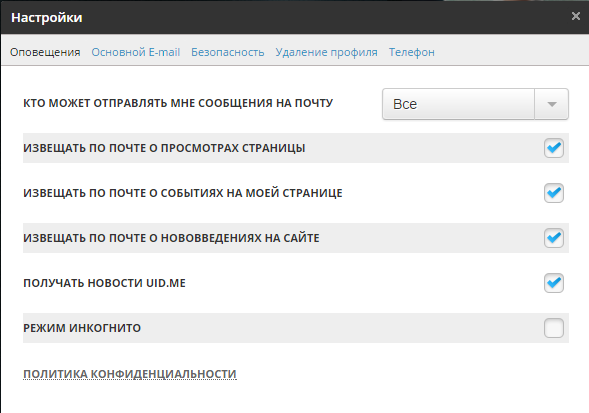This screenshot has height=413, width=589.
Task: Enable the Режим инкогнито checkbox
Action: tap(554, 328)
